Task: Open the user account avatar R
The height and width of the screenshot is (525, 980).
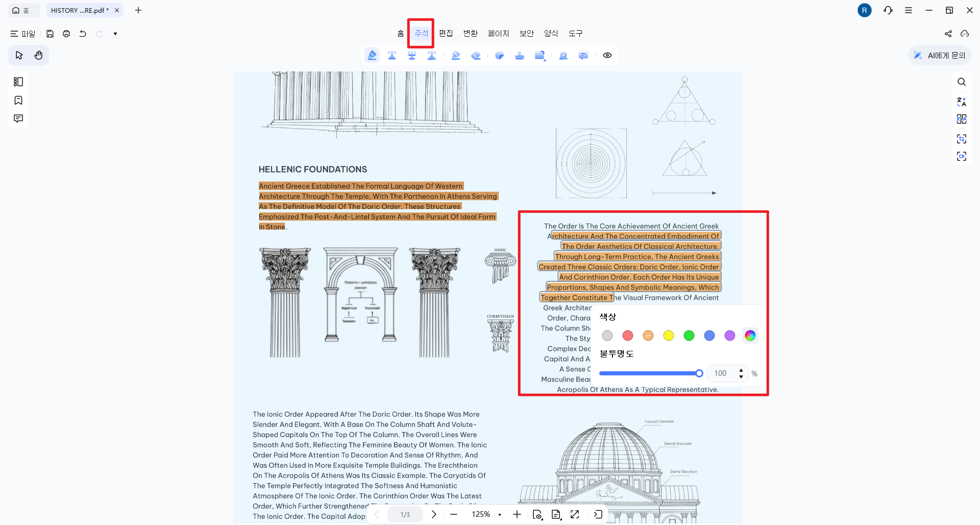Action: point(865,10)
